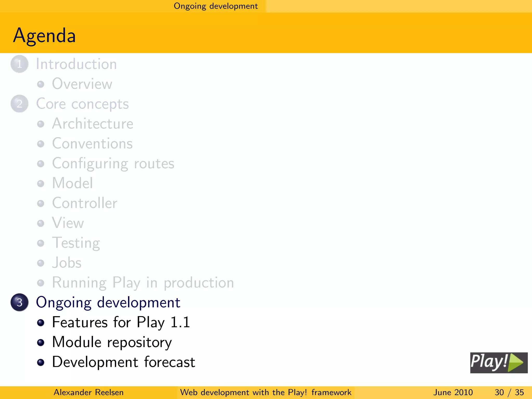Click the slide counter 30 / 35
Viewport: 532px width, 399px height.
point(509,392)
